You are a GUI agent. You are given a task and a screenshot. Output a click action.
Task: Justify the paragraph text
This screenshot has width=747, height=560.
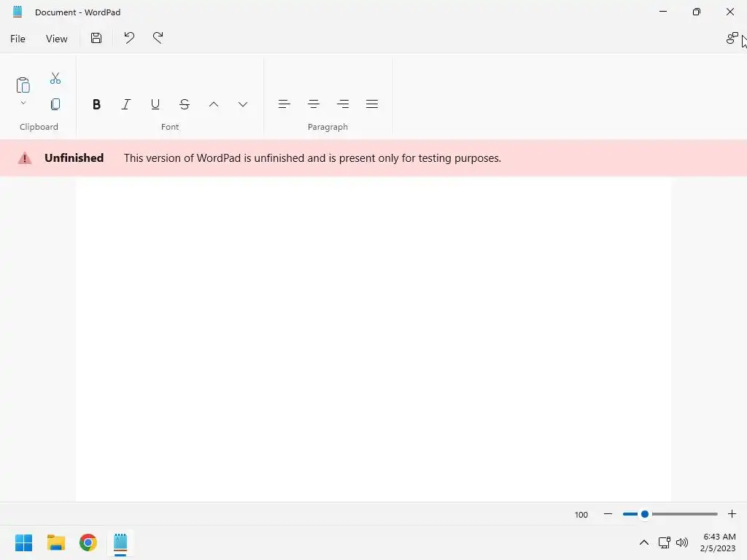click(372, 104)
